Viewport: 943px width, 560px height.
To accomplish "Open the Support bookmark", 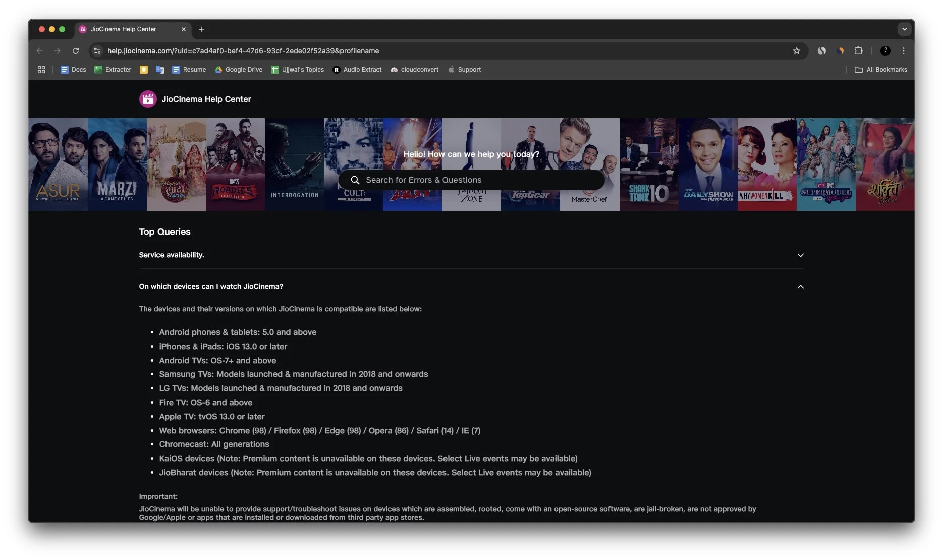I will [464, 70].
